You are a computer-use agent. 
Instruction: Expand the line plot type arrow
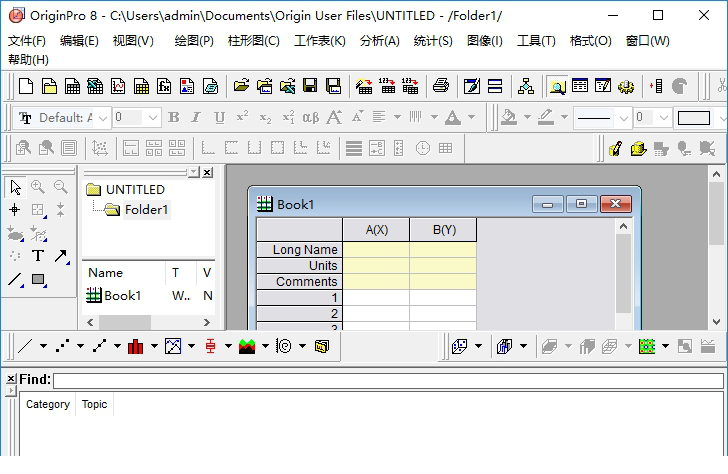click(43, 346)
